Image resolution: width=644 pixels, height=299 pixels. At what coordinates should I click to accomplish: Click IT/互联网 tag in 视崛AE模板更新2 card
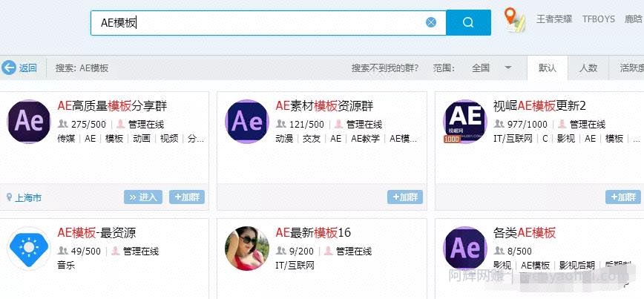tap(513, 139)
